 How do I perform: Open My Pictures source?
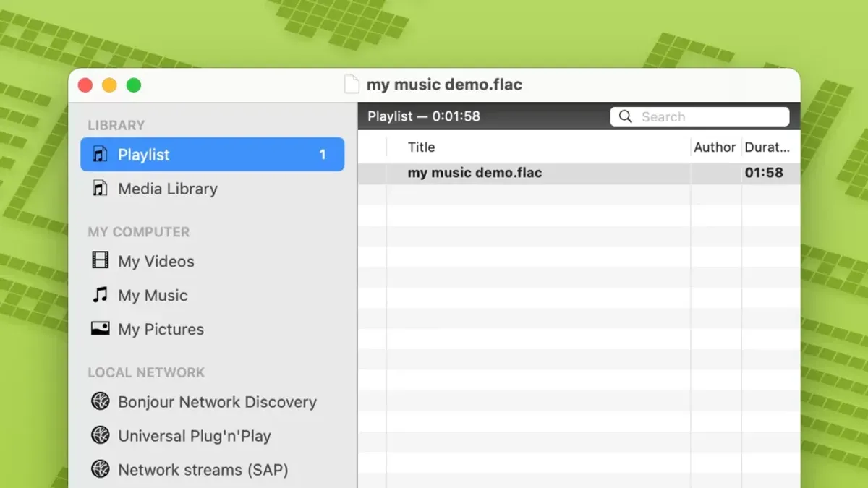[x=212, y=329]
